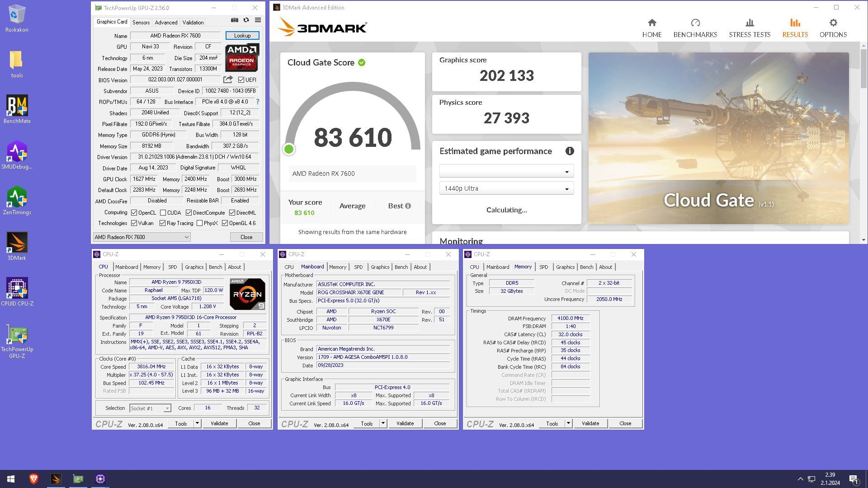This screenshot has height=488, width=868.
Task: Open GPU-Z hamburger menu icon
Action: click(258, 20)
